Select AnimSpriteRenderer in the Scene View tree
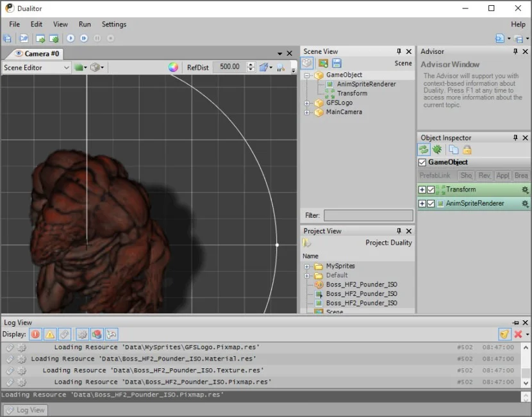Image resolution: width=532 pixels, height=417 pixels. 365,84
